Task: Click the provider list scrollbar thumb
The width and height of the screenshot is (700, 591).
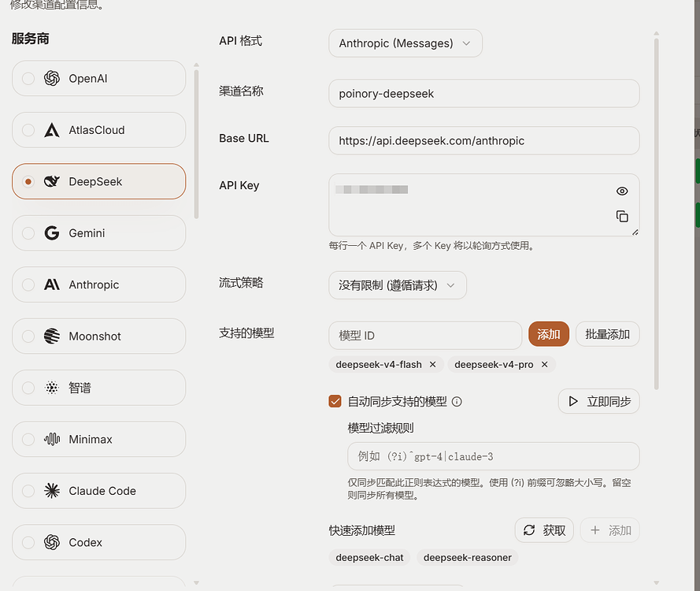Action: [x=196, y=144]
